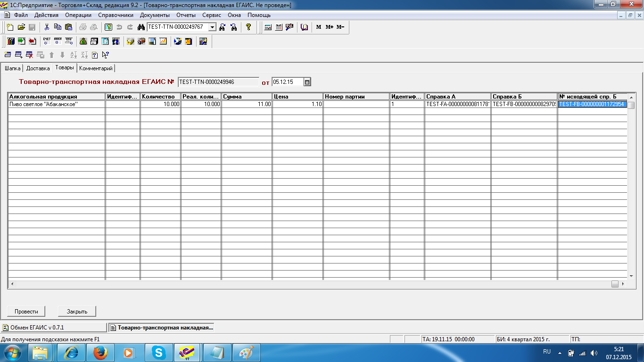Click the yellow question mark Help icon

pyautogui.click(x=248, y=27)
